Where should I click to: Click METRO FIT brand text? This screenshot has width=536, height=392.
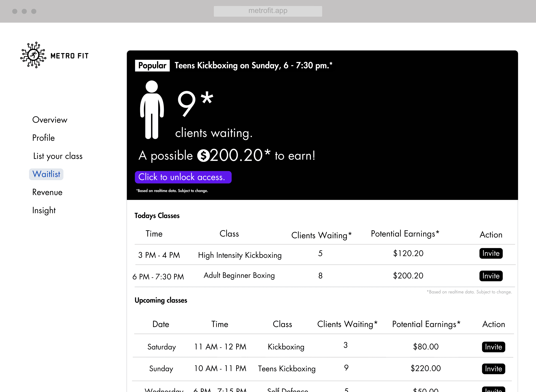(70, 56)
